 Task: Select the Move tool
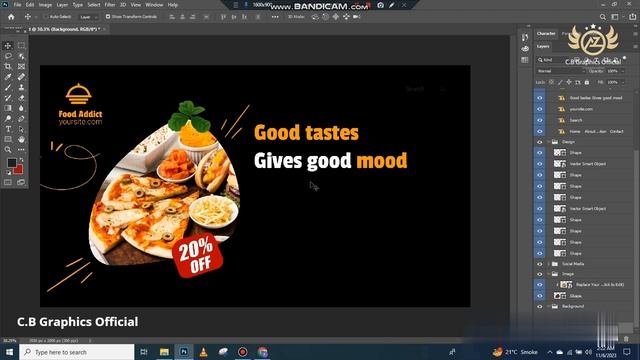click(x=8, y=46)
